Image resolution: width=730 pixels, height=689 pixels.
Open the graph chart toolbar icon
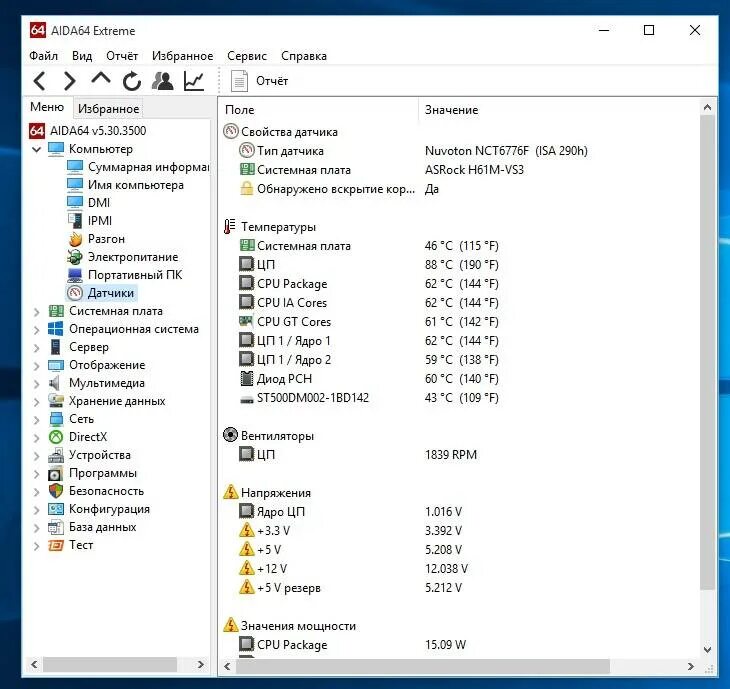click(x=194, y=81)
